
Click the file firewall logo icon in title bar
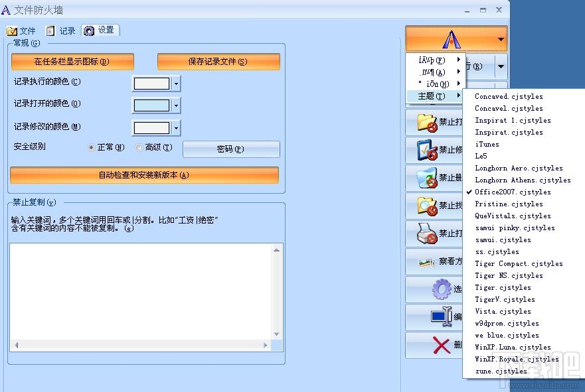pos(6,10)
